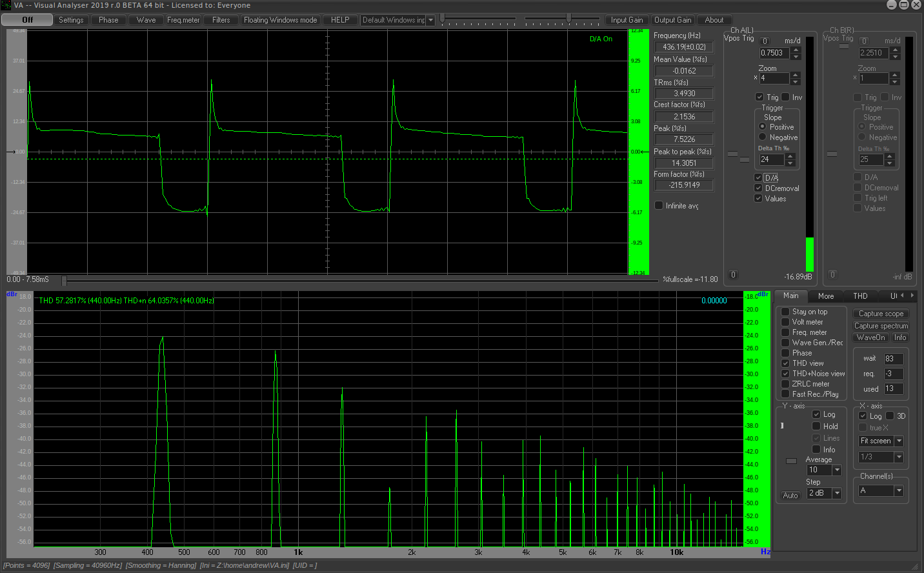
Task: Raise Ch A Delta Th value
Action: pos(790,156)
